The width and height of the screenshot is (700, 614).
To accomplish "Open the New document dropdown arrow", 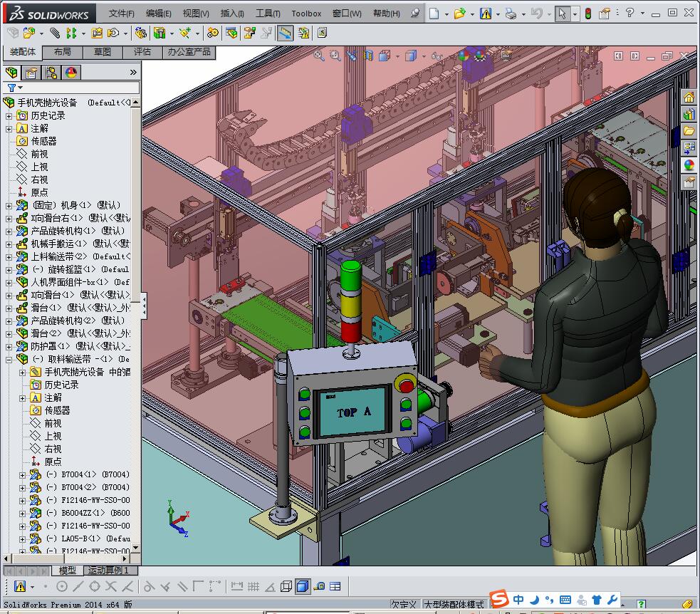I will click(447, 14).
